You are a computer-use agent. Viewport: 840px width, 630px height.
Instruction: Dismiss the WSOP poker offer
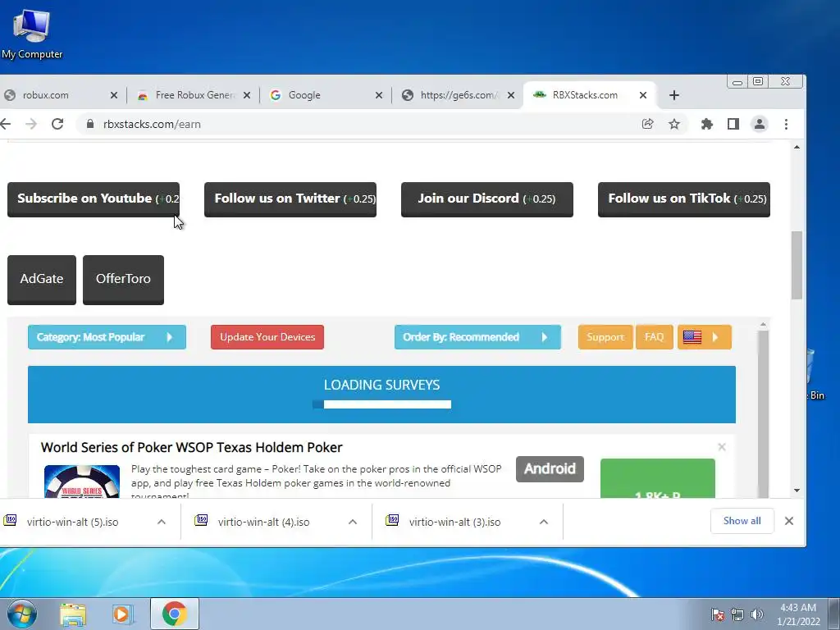pyautogui.click(x=722, y=447)
